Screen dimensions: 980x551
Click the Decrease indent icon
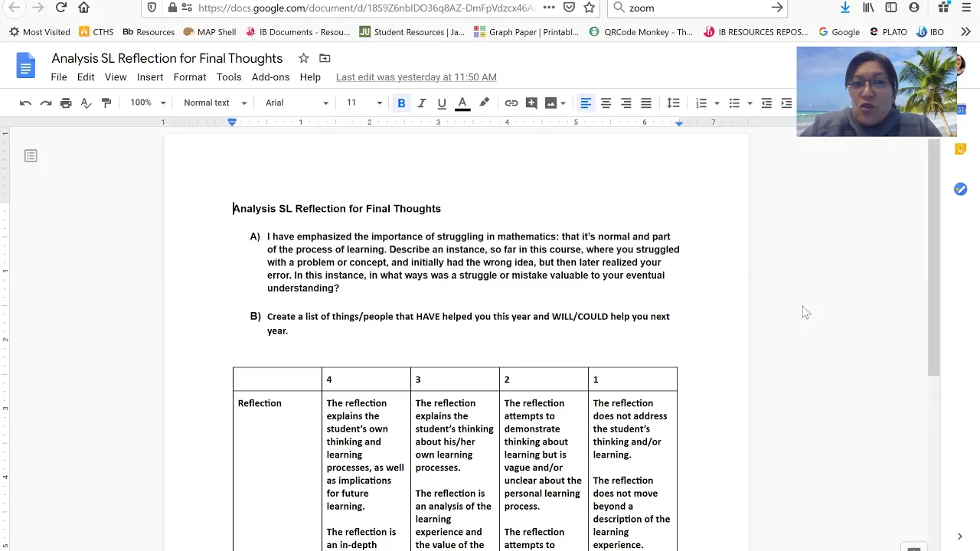click(x=766, y=103)
